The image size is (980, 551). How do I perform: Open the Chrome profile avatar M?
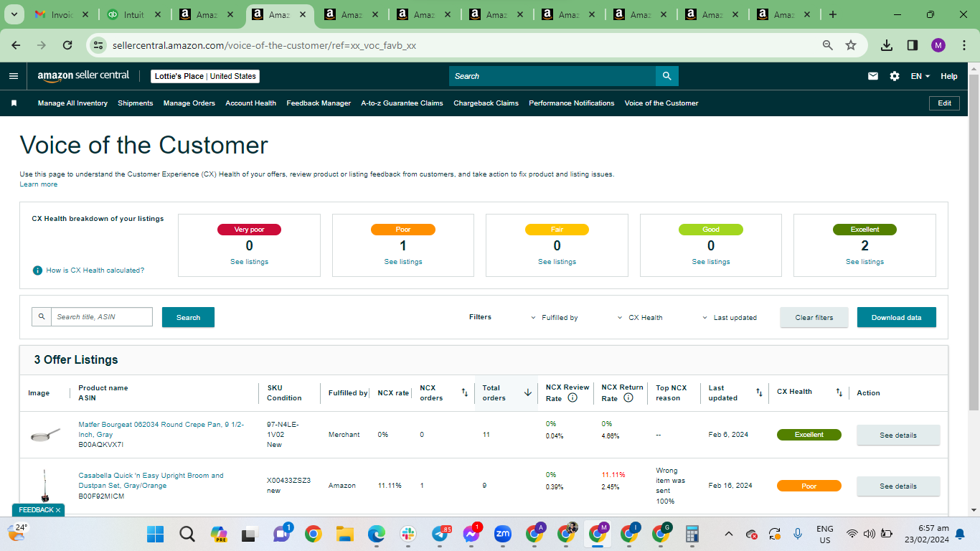[938, 45]
